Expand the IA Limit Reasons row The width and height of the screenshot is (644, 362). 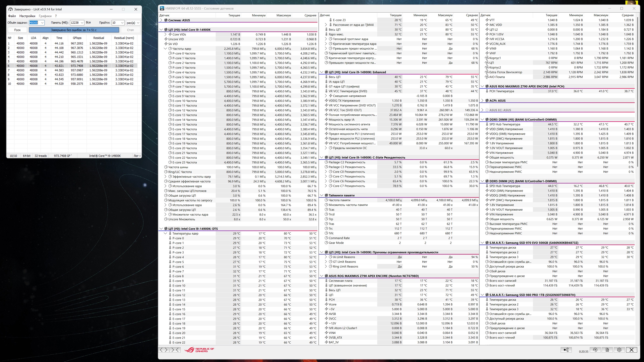click(326, 257)
